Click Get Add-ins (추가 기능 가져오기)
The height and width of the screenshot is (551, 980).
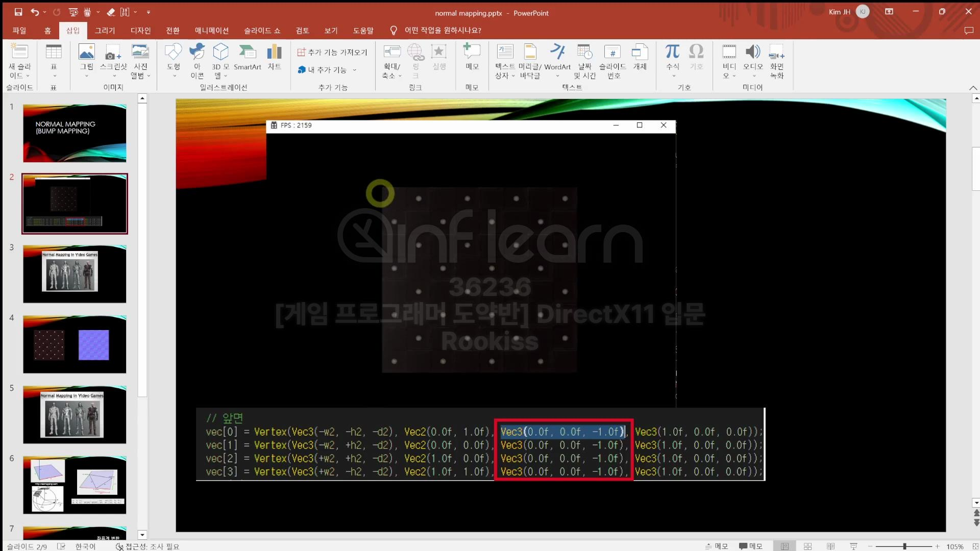click(332, 52)
